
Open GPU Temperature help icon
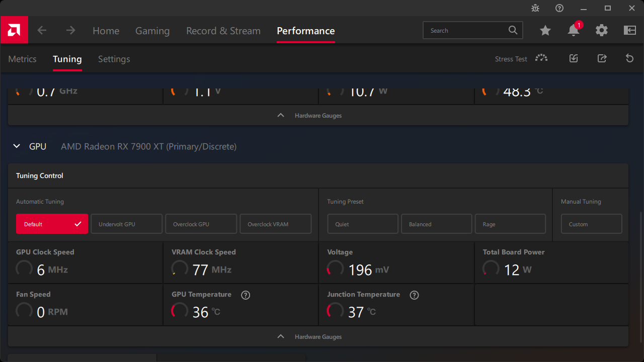tap(246, 295)
